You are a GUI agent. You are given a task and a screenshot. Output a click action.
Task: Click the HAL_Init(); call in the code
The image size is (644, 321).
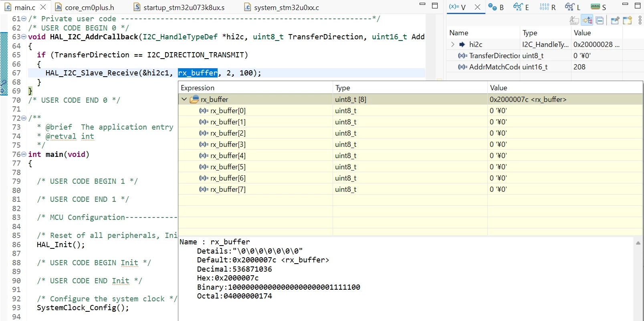pyautogui.click(x=61, y=244)
